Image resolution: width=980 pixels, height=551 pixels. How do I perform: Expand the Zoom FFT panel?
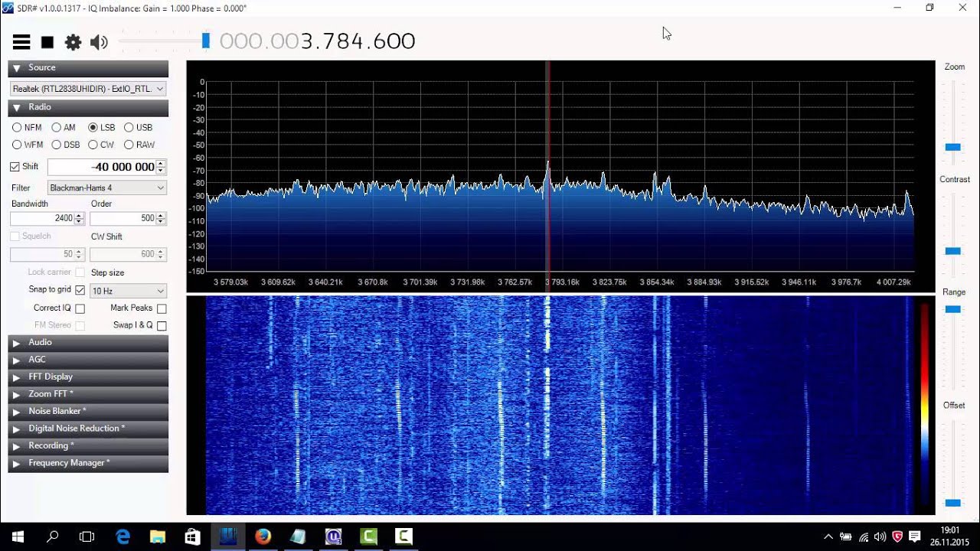tap(88, 394)
